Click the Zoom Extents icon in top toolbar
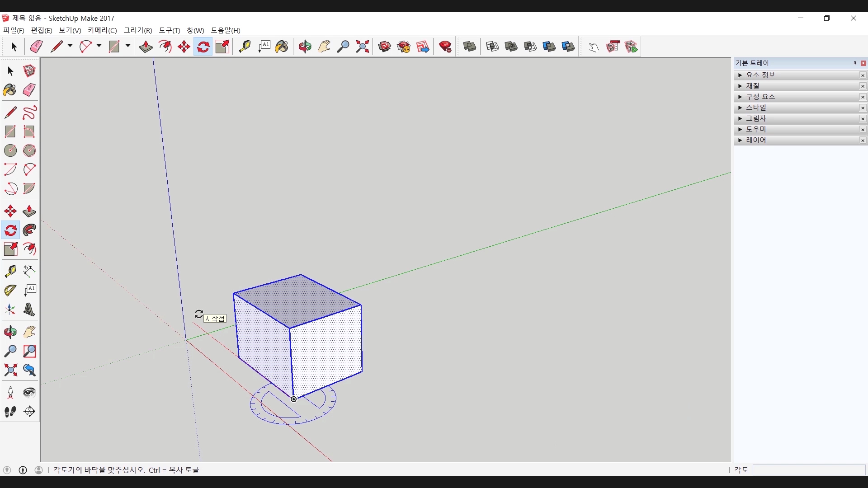Screen dimensions: 868x488 pos(362,47)
